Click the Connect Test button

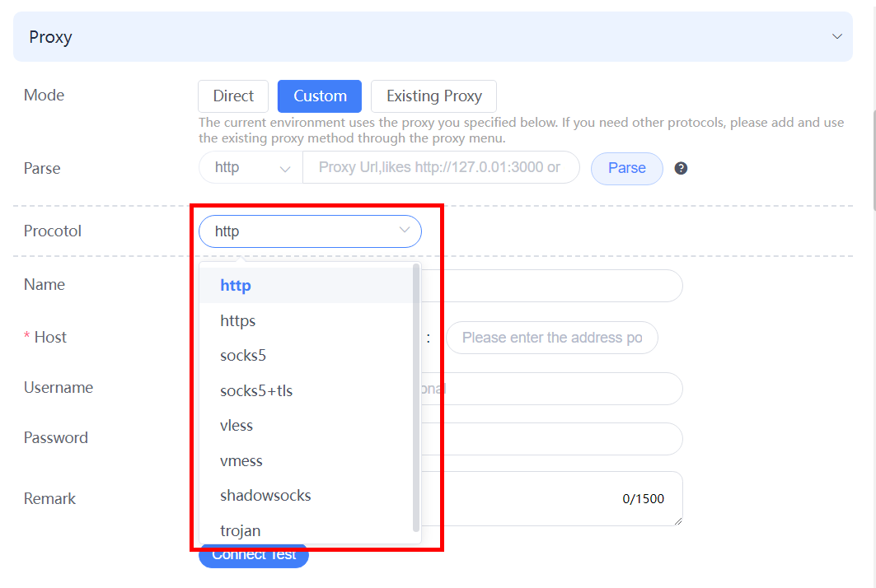click(254, 555)
